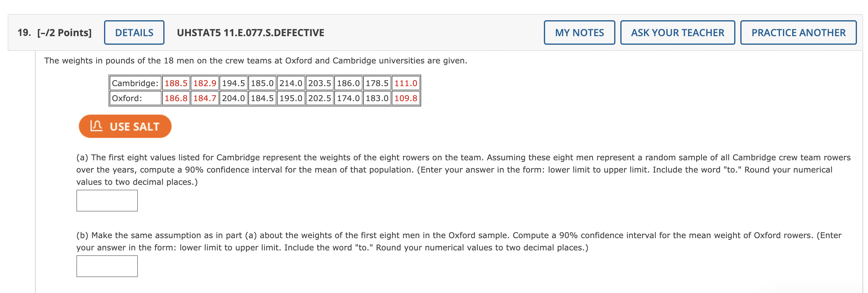Click the answer box for part (b)
868x293 pixels.
click(x=107, y=266)
